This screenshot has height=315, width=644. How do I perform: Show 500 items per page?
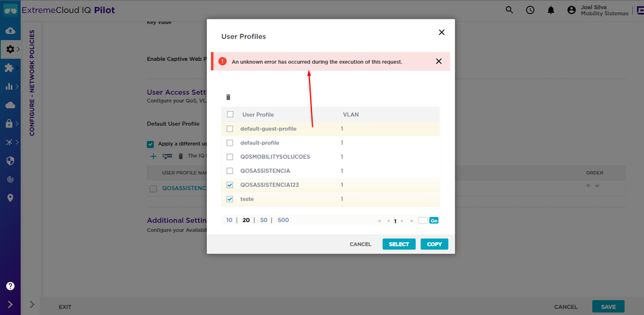[x=283, y=220]
